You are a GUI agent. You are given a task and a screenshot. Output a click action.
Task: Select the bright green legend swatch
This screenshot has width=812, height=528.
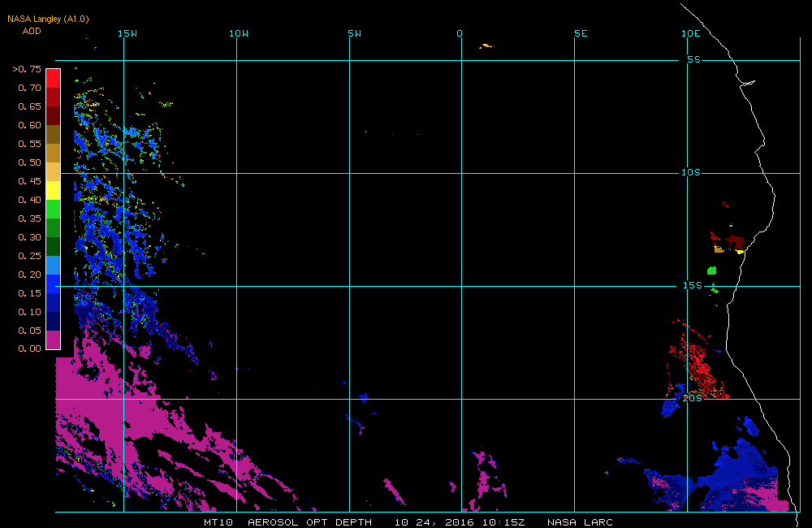click(53, 209)
